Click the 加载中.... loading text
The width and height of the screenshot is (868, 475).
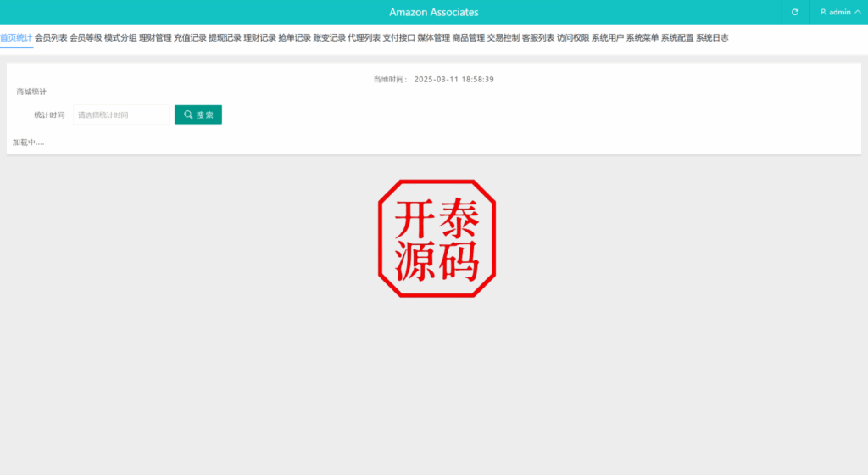click(x=28, y=142)
